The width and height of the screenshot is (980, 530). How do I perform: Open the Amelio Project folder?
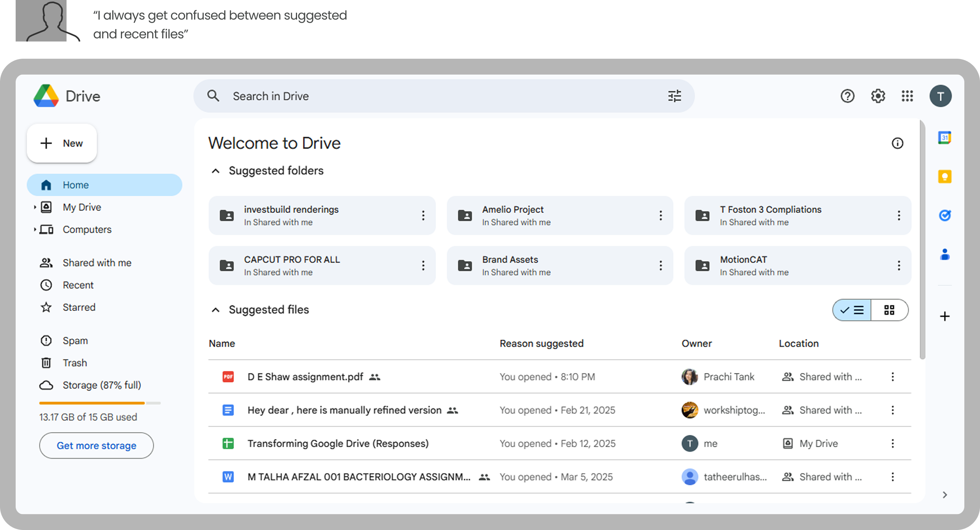[x=560, y=215]
